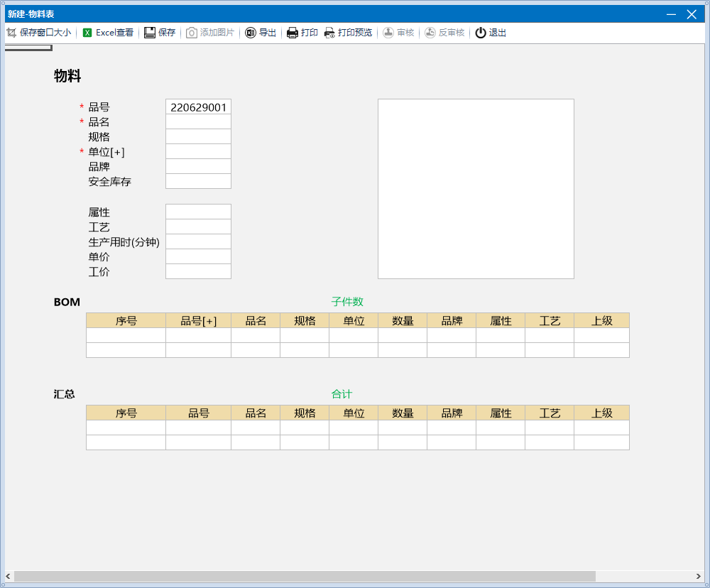Click the scrollbar right arrow button
The width and height of the screenshot is (710, 588).
699,576
